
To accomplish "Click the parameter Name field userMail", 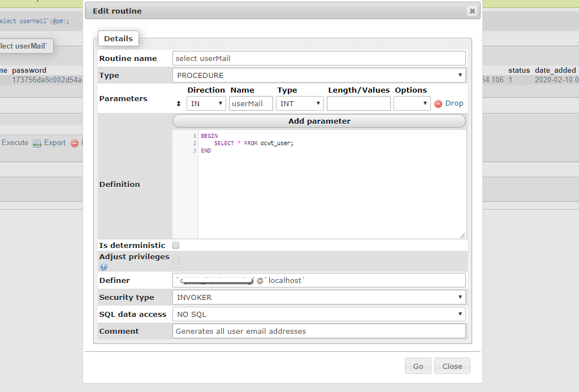I will [x=250, y=103].
